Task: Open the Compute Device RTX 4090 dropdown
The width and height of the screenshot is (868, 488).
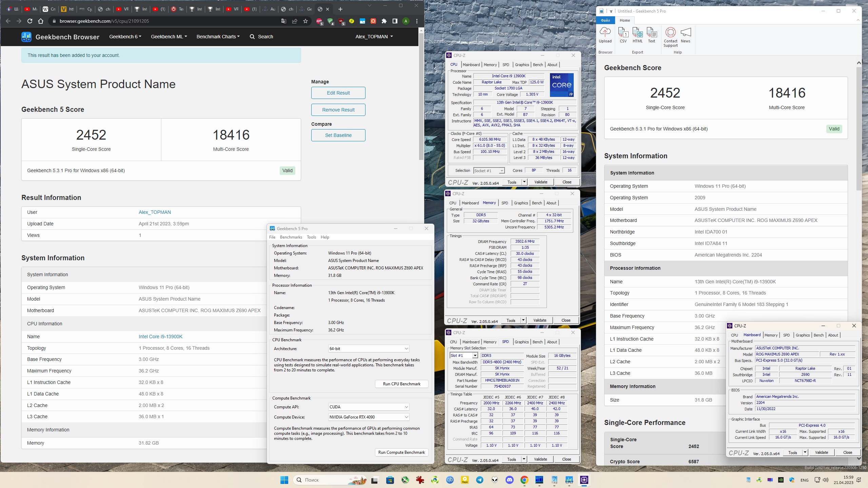Action: pyautogui.click(x=369, y=417)
